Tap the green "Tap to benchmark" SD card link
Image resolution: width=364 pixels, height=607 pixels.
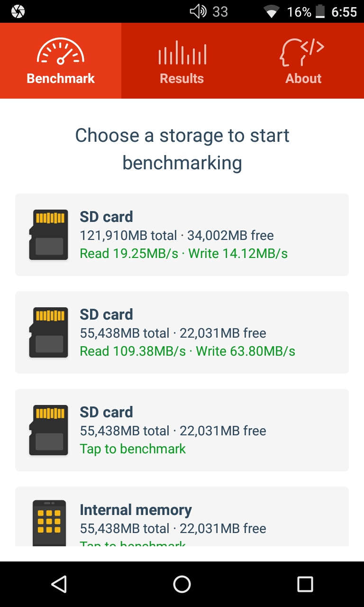click(x=133, y=449)
